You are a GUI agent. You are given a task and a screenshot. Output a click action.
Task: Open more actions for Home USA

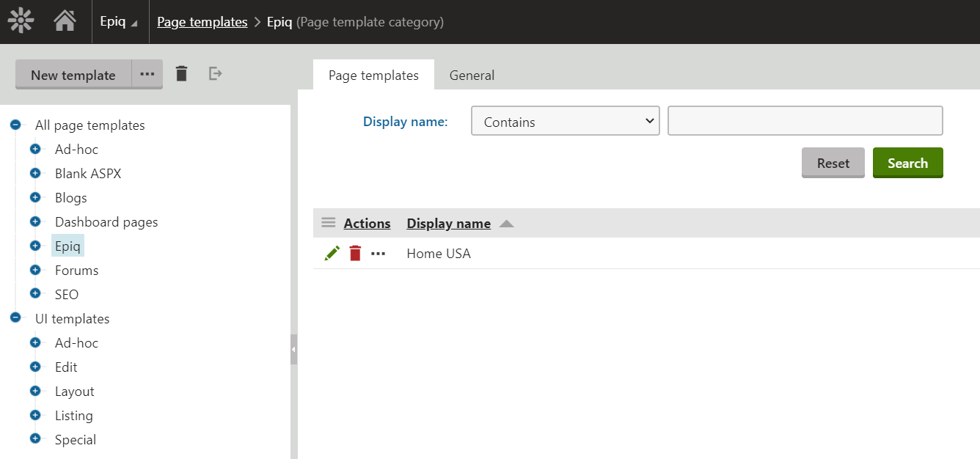pos(378,253)
